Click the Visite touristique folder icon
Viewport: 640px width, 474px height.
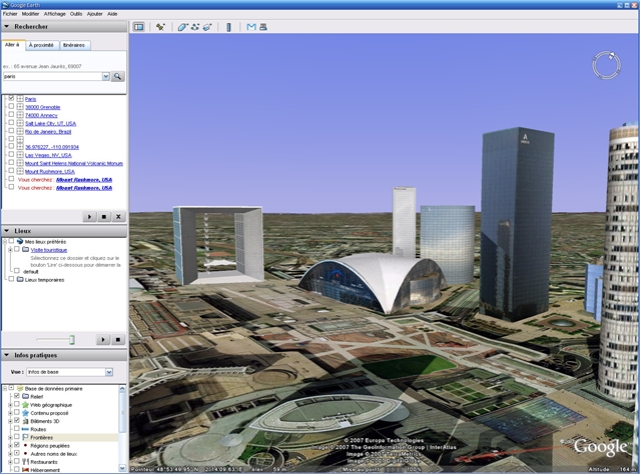[25, 249]
